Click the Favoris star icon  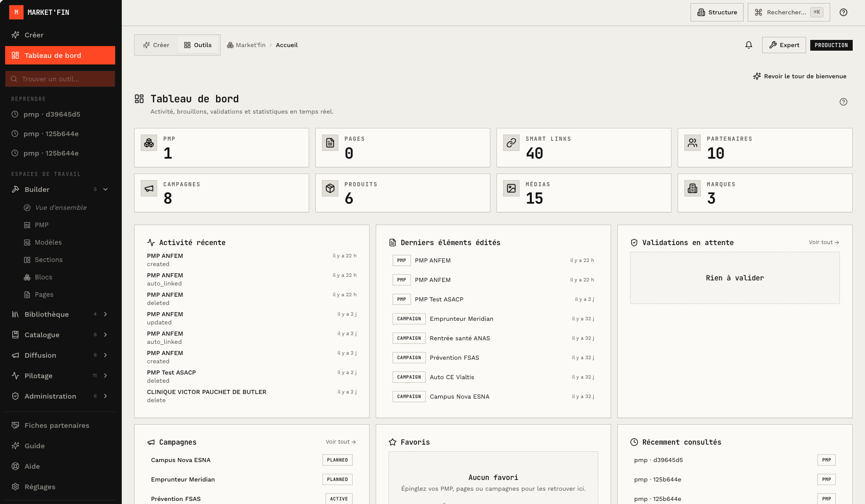(x=393, y=442)
